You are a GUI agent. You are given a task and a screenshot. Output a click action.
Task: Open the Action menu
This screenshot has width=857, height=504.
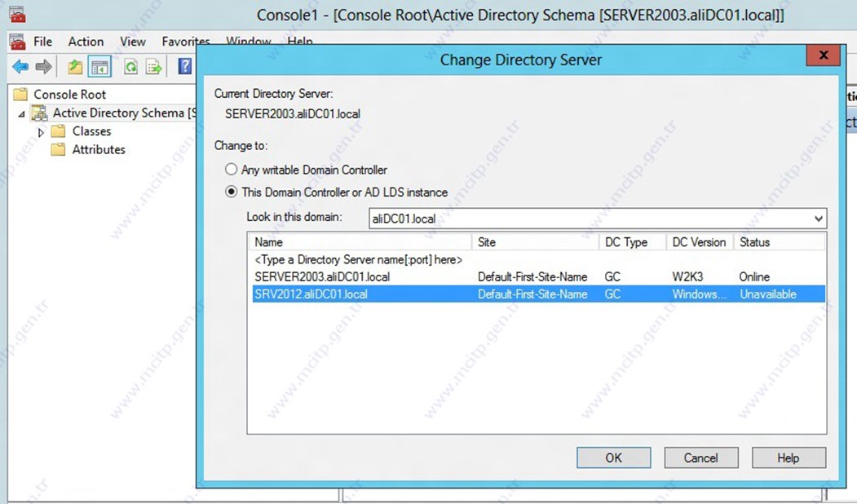86,42
